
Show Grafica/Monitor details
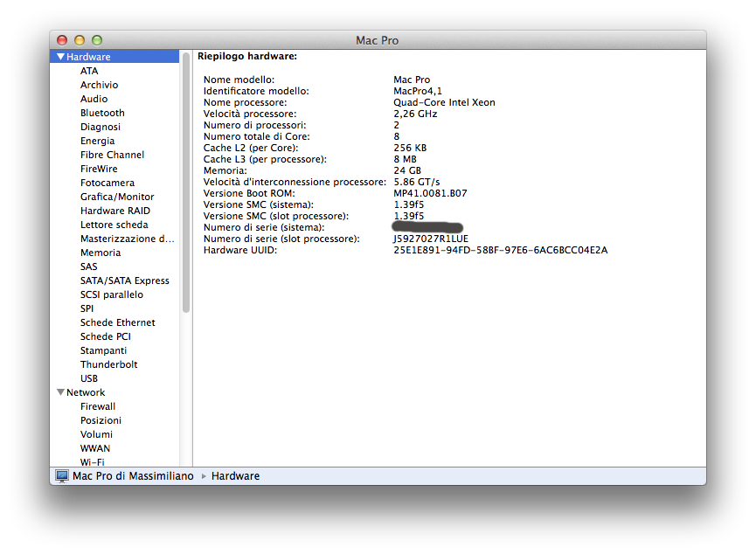[x=117, y=197]
